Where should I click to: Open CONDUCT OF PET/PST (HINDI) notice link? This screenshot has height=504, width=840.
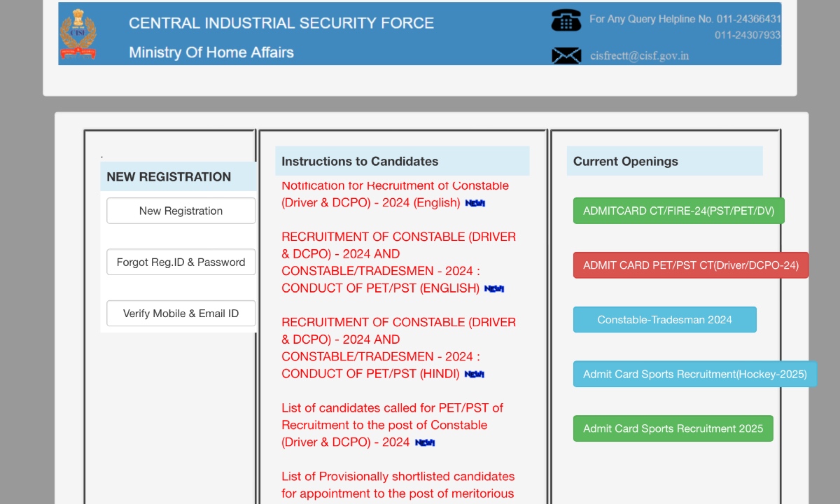coord(399,348)
